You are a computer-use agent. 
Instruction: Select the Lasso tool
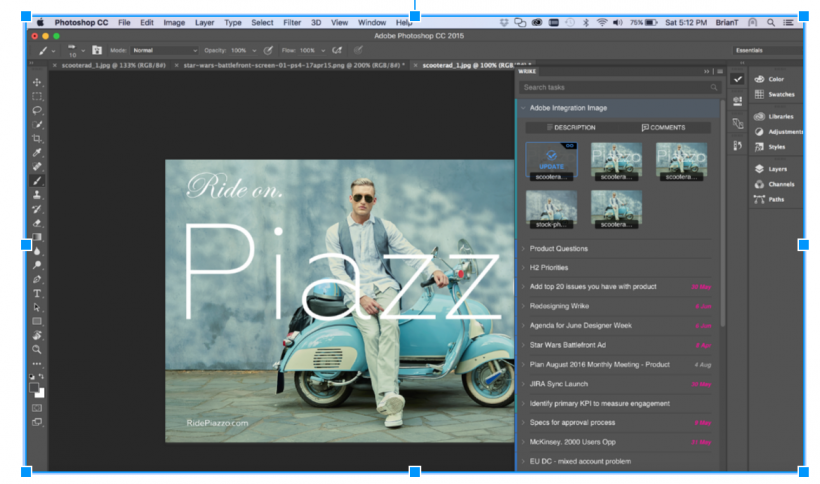point(37,110)
